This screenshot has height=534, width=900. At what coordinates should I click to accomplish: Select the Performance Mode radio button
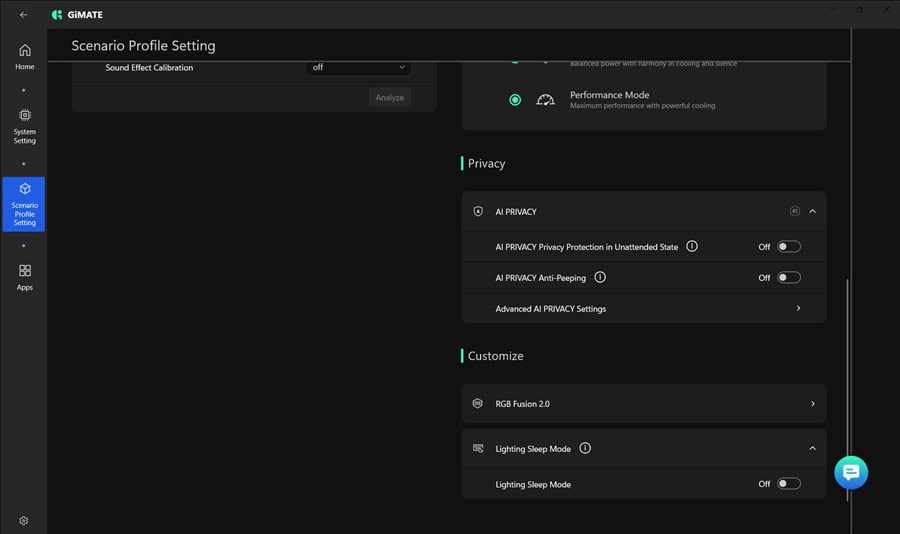pos(515,100)
